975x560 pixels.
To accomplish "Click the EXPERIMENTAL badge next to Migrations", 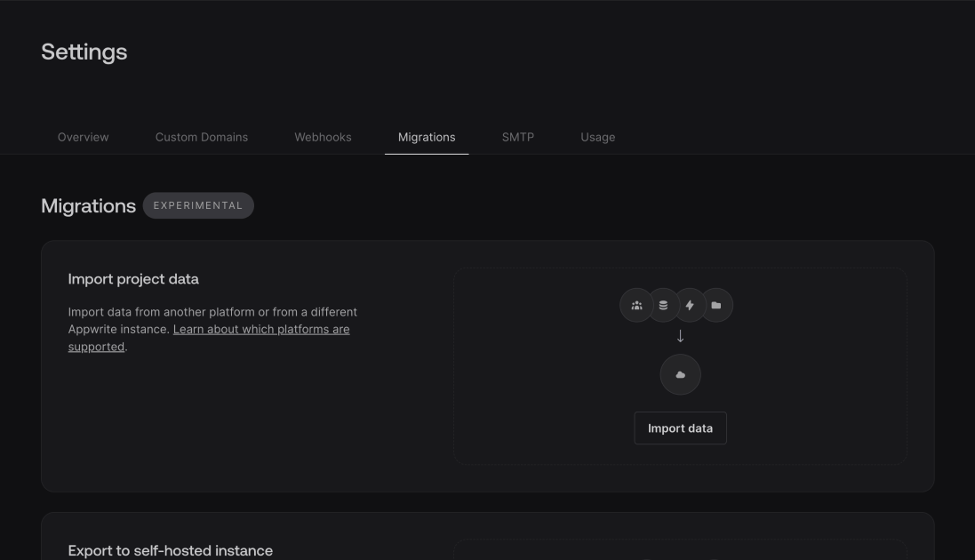I will click(198, 205).
